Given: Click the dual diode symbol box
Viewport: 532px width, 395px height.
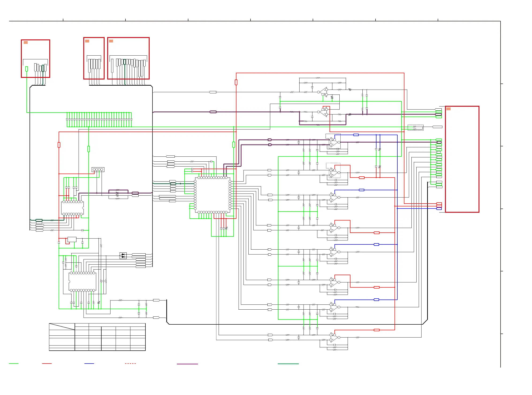Looking at the screenshot, I should (123, 256).
